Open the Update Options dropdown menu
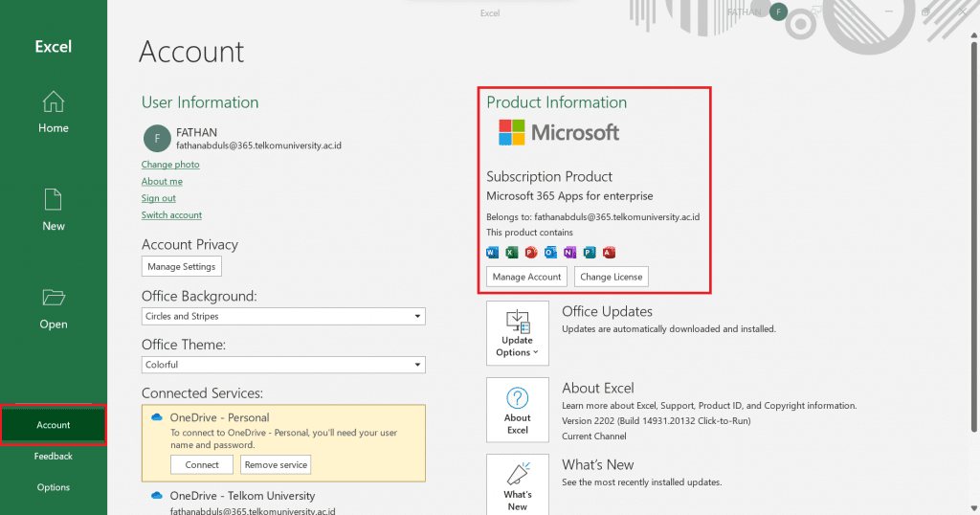 pyautogui.click(x=518, y=333)
